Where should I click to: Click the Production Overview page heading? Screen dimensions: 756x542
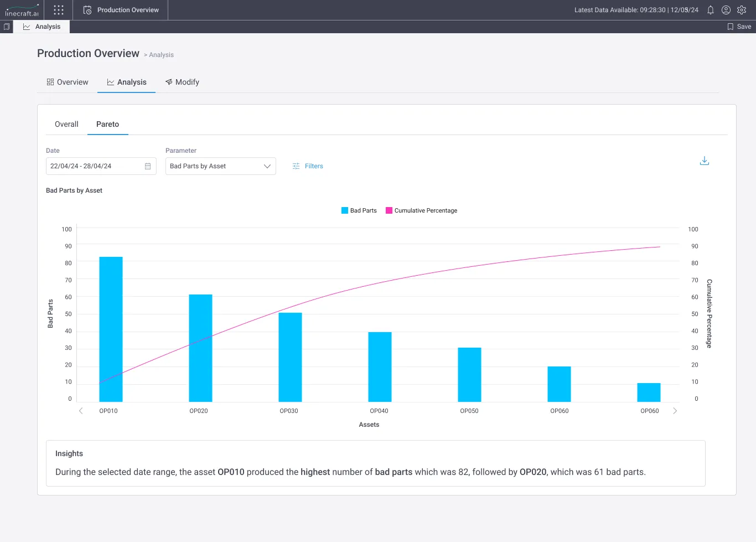(89, 53)
